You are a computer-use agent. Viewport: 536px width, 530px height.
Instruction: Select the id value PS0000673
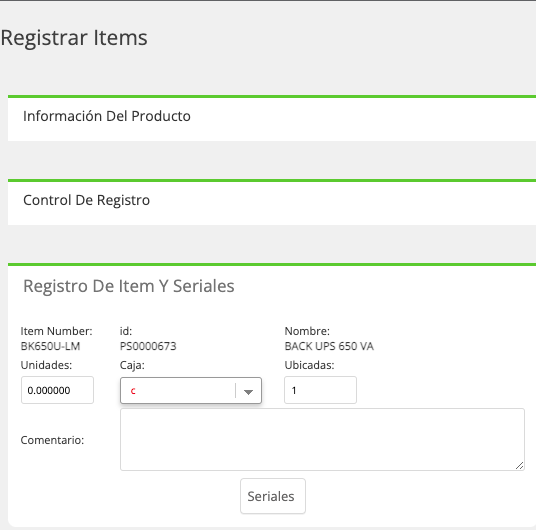(x=148, y=346)
